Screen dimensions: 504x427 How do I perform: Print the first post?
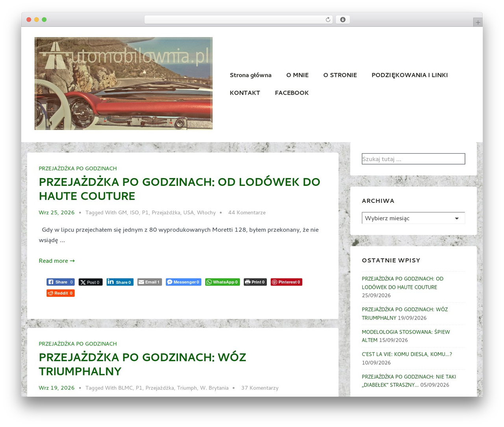coord(255,282)
